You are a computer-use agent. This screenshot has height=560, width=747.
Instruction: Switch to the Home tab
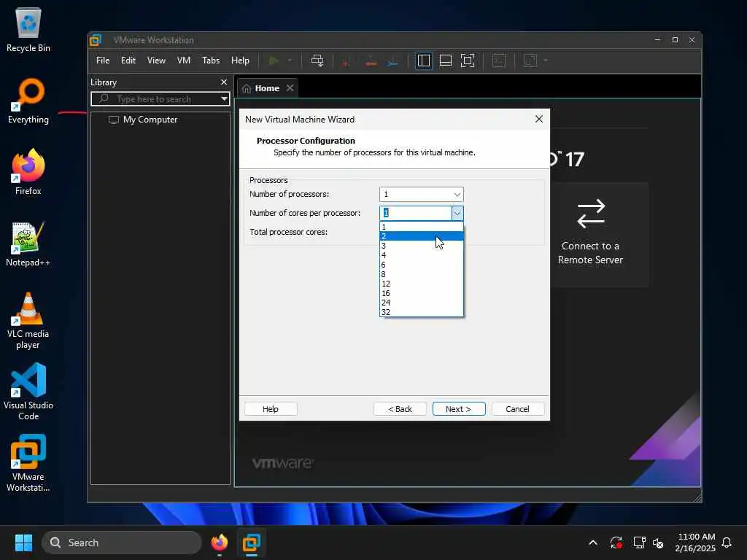click(267, 88)
